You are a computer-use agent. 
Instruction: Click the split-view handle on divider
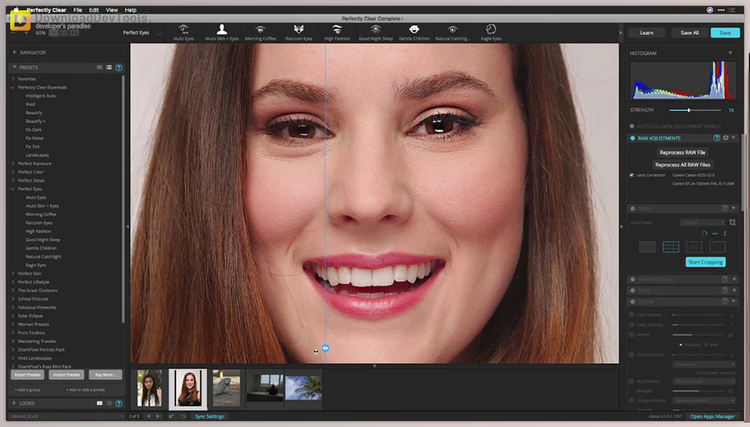(x=325, y=348)
